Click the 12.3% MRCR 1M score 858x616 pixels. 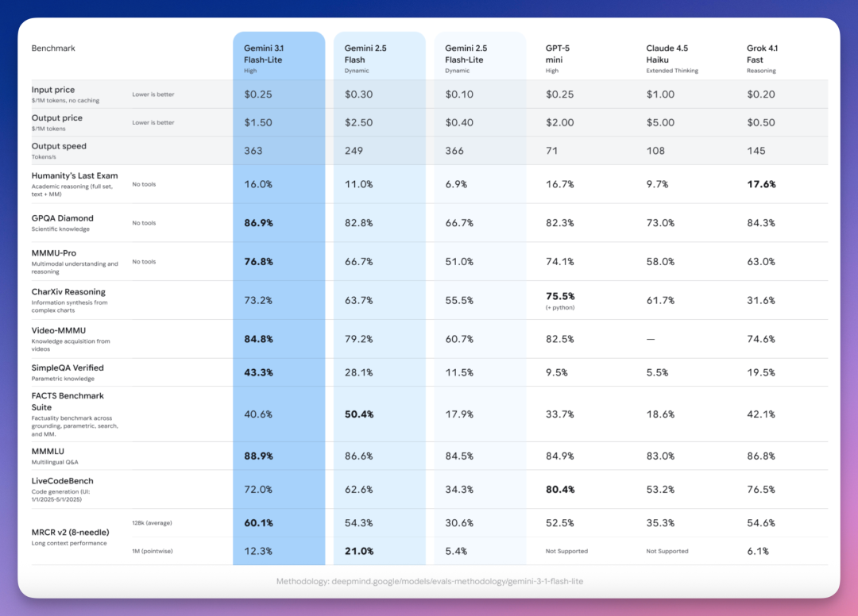(258, 551)
